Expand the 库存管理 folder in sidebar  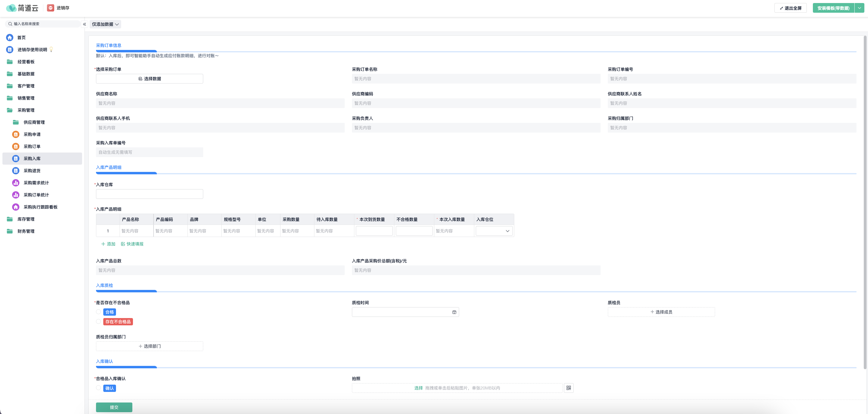click(26, 219)
